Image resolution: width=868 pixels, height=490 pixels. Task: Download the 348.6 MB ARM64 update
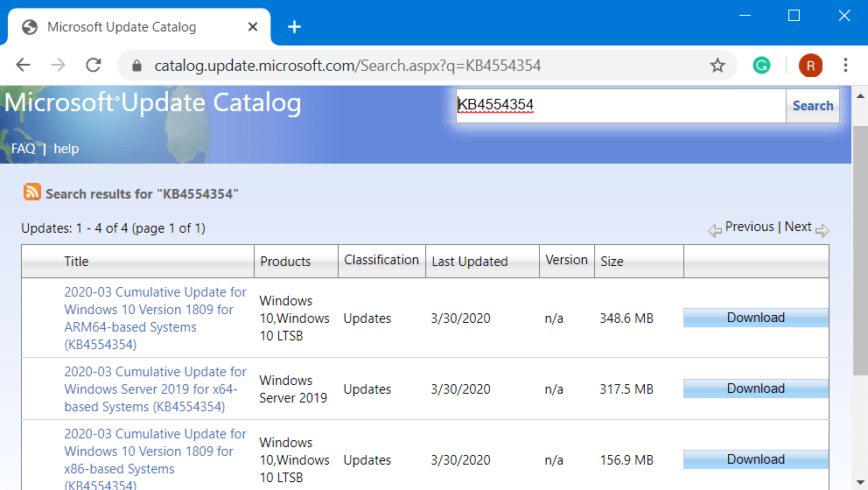(756, 318)
